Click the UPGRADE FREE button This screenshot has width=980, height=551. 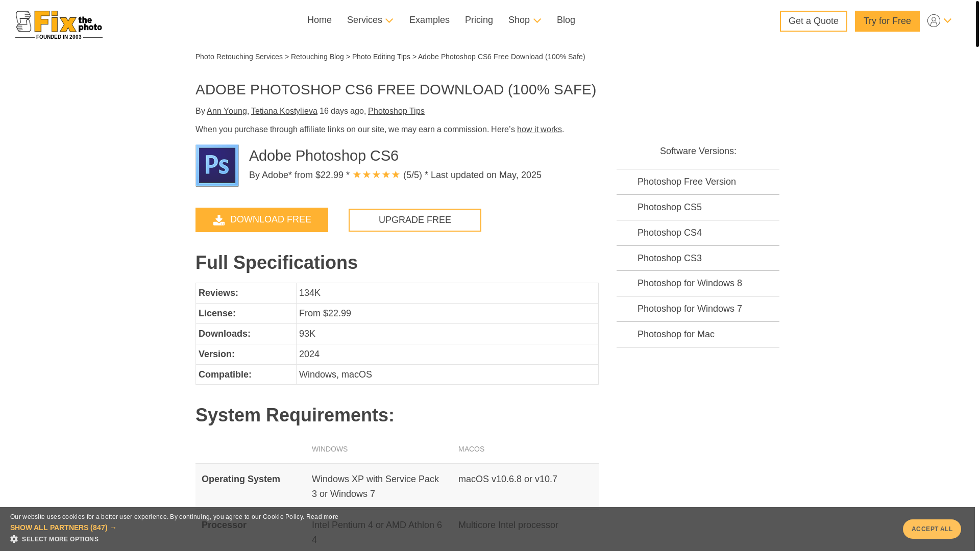415,220
